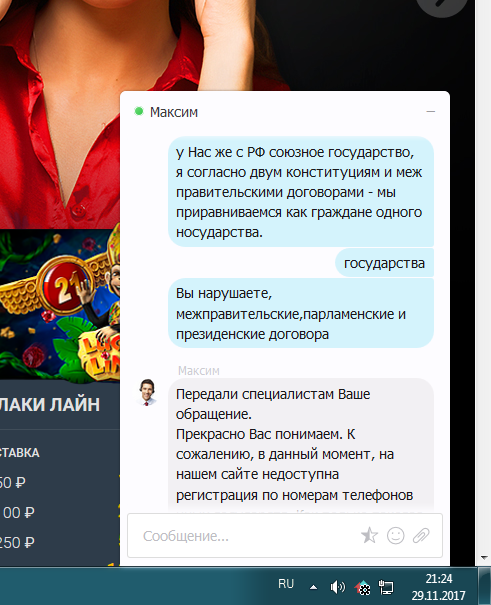Open the clock showing 21:24

(x=439, y=587)
